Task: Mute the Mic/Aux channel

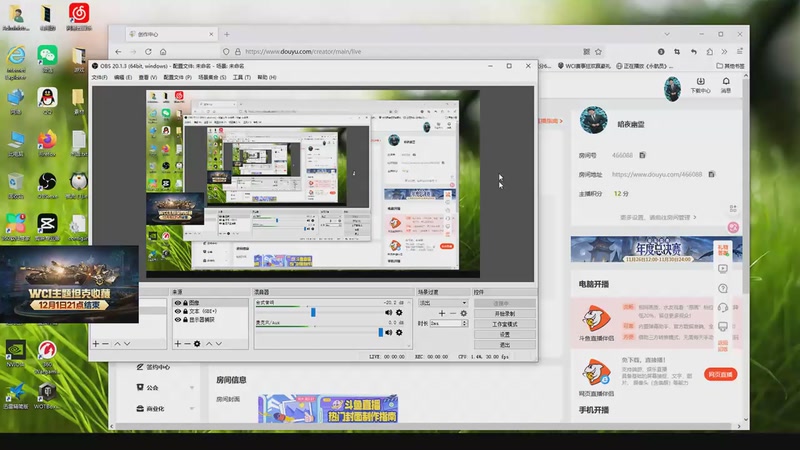Action: point(388,333)
